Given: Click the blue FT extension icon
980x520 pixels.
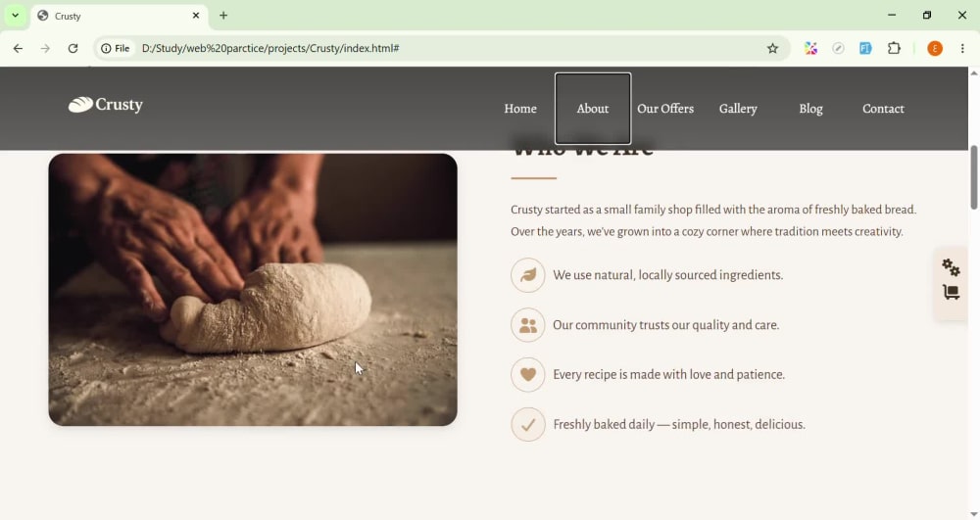Looking at the screenshot, I should (865, 49).
